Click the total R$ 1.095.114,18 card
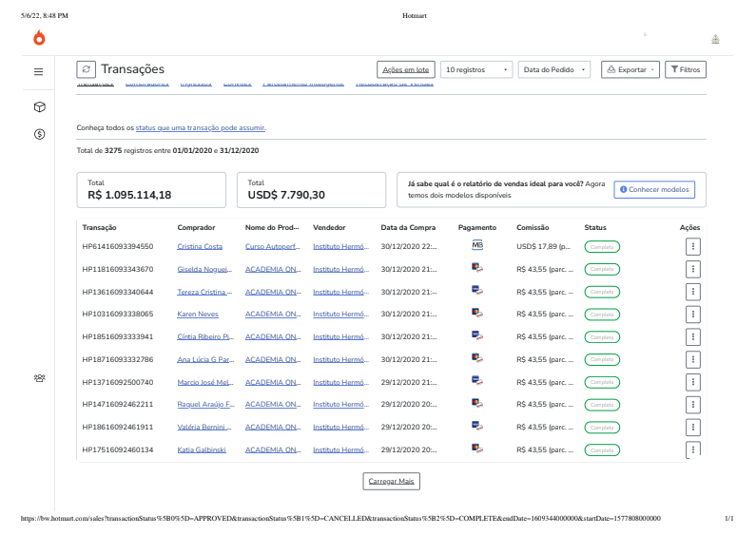The image size is (756, 535). (151, 190)
